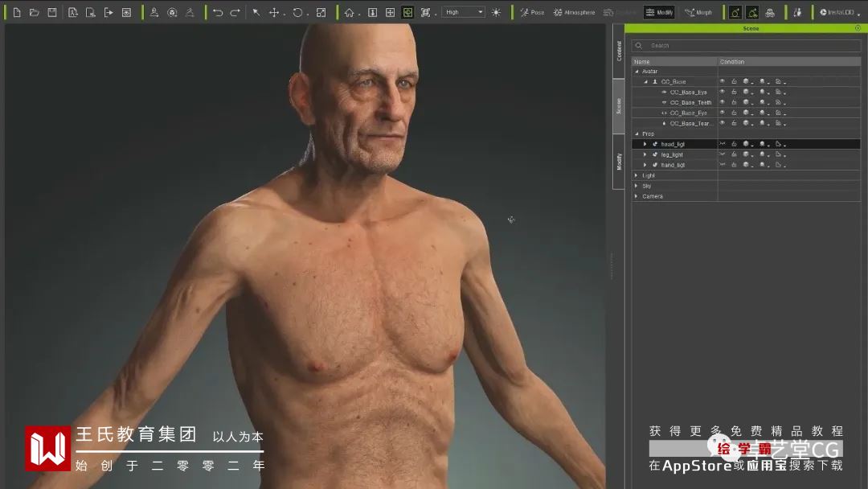Collapse the Prop tree group
This screenshot has height=489, width=868.
637,134
